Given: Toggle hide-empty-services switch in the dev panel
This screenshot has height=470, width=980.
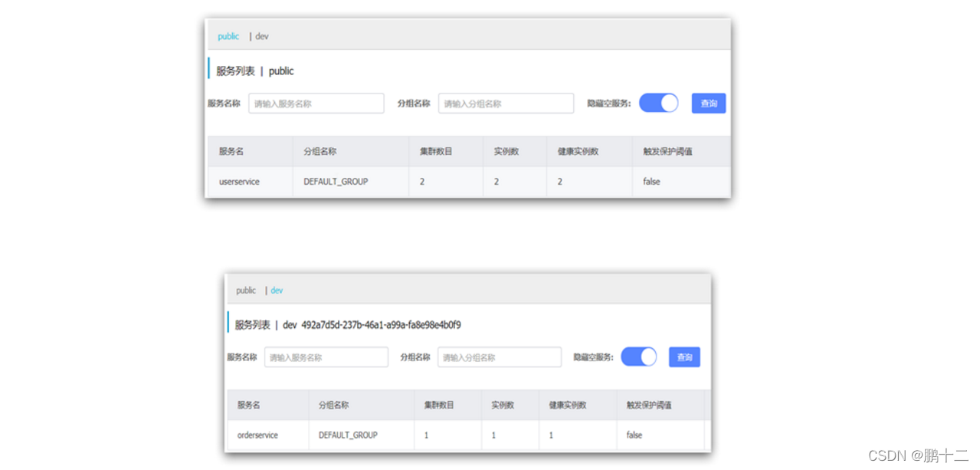Looking at the screenshot, I should 639,357.
